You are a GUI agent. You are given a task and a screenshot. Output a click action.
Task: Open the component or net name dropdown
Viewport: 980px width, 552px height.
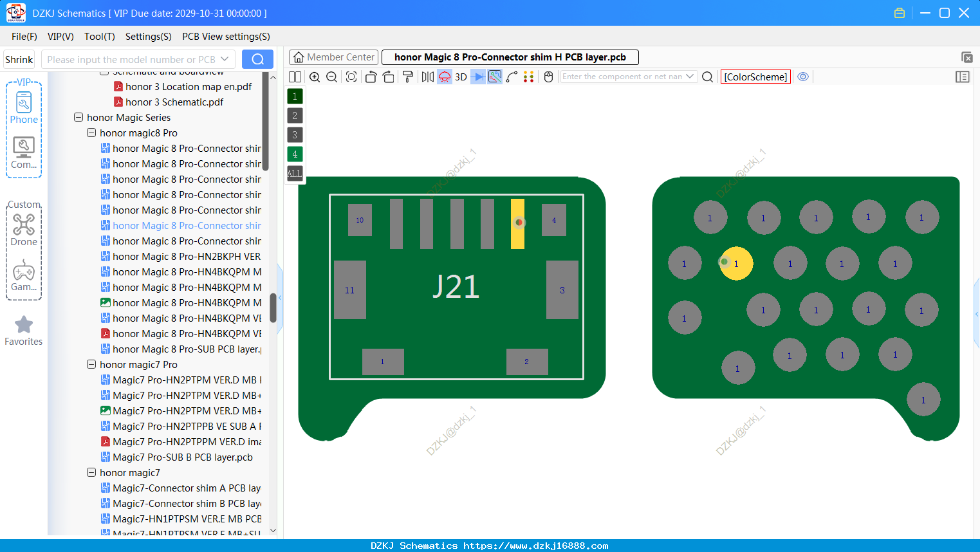point(690,76)
